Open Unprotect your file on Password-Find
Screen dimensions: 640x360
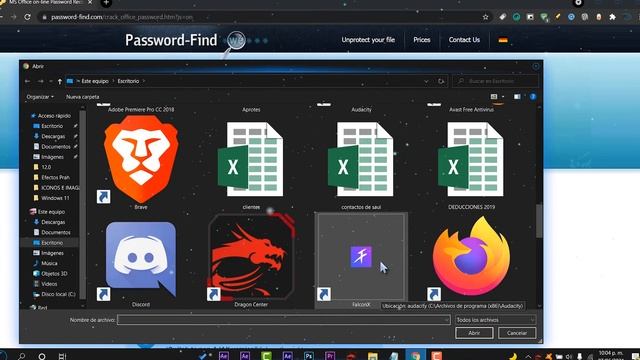tap(368, 40)
